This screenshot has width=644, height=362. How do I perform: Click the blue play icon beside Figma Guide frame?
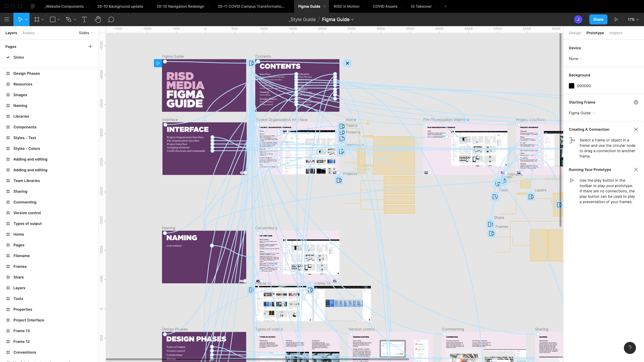pos(158,63)
